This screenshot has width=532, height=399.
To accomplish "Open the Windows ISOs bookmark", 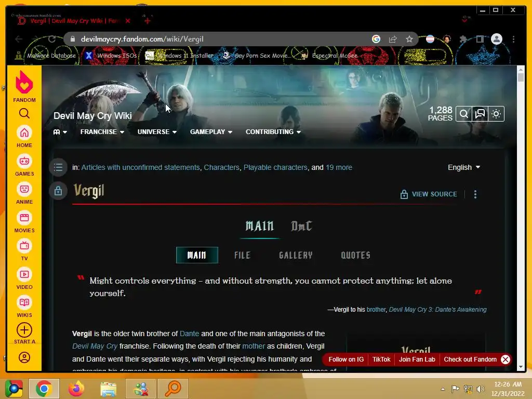I will 111,56.
